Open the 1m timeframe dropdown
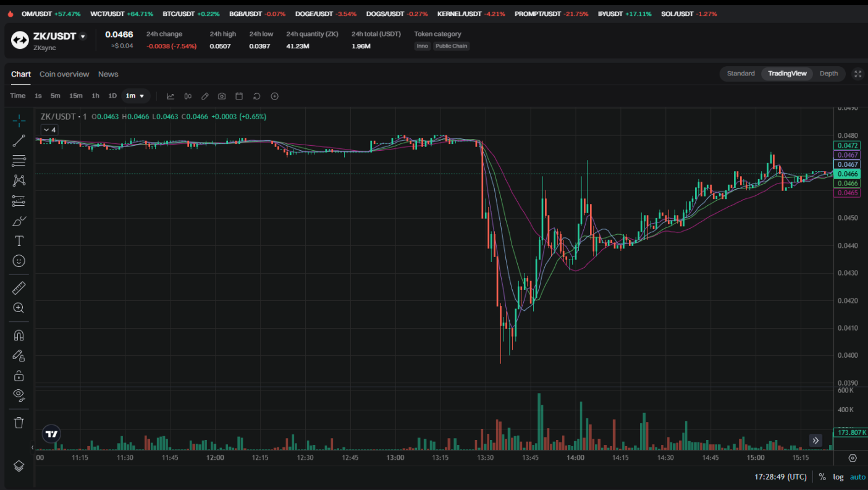The height and width of the screenshot is (490, 868). pyautogui.click(x=135, y=96)
